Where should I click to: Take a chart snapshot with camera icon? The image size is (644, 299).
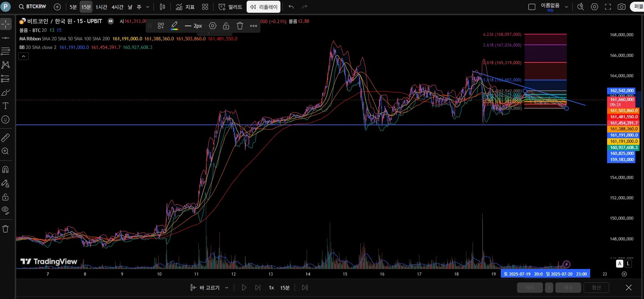pos(622,7)
